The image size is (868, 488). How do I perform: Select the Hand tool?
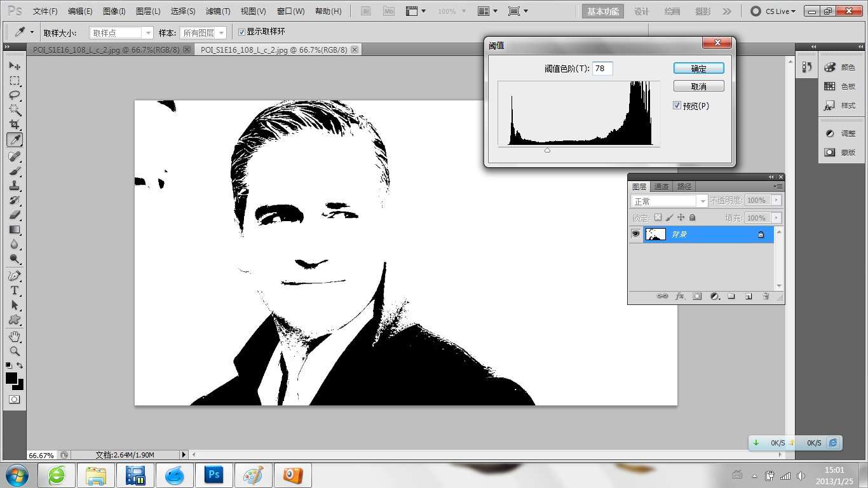coord(14,336)
